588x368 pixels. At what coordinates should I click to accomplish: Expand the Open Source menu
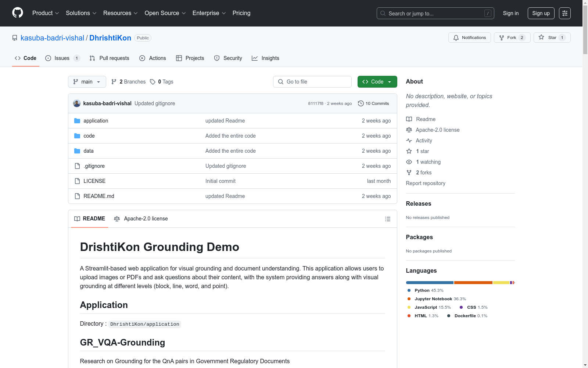[x=165, y=13]
